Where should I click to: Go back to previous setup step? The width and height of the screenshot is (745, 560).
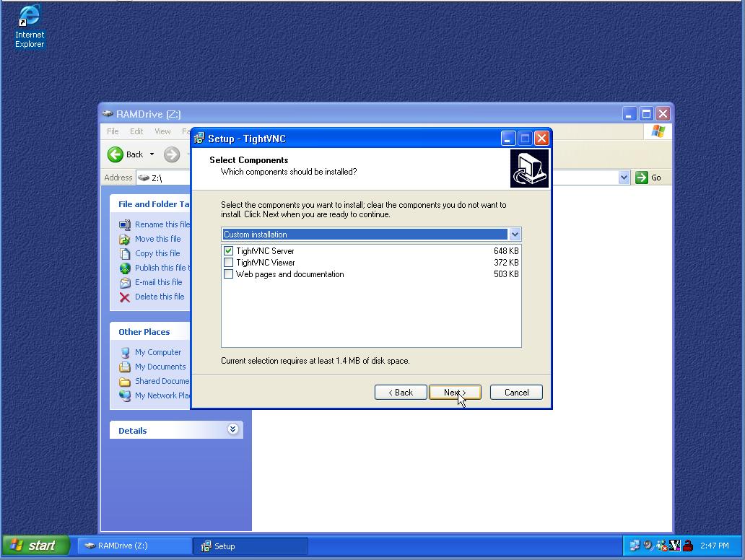point(401,393)
